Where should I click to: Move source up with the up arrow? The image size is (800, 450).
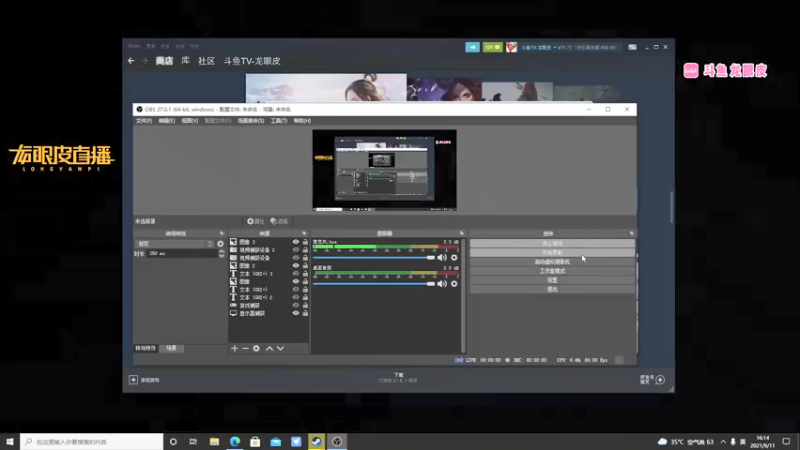point(269,348)
